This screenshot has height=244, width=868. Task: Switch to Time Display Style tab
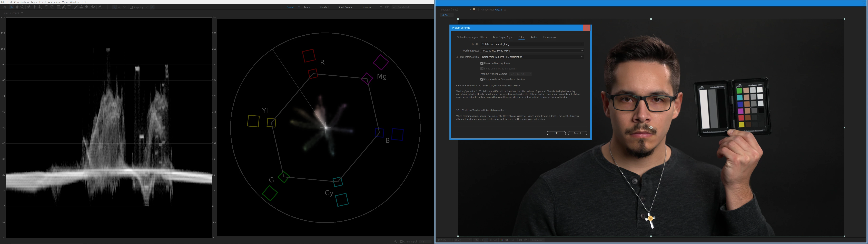pyautogui.click(x=502, y=37)
